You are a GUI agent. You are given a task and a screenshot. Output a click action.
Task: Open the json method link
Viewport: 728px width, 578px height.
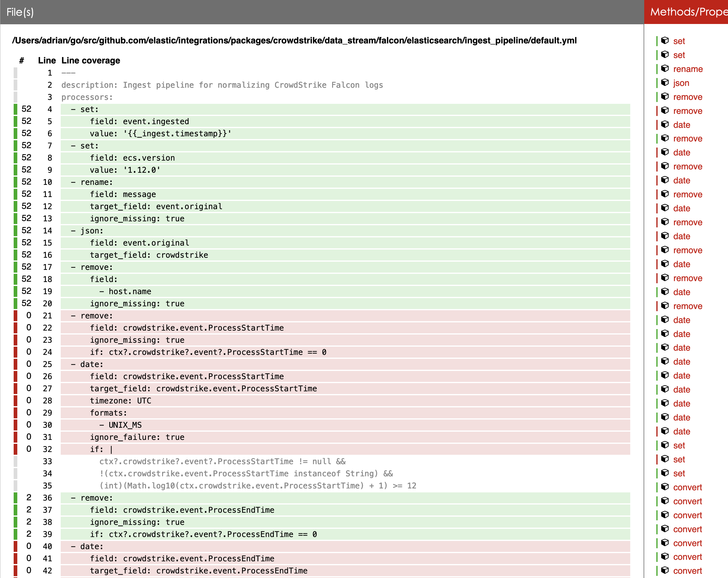click(x=681, y=83)
